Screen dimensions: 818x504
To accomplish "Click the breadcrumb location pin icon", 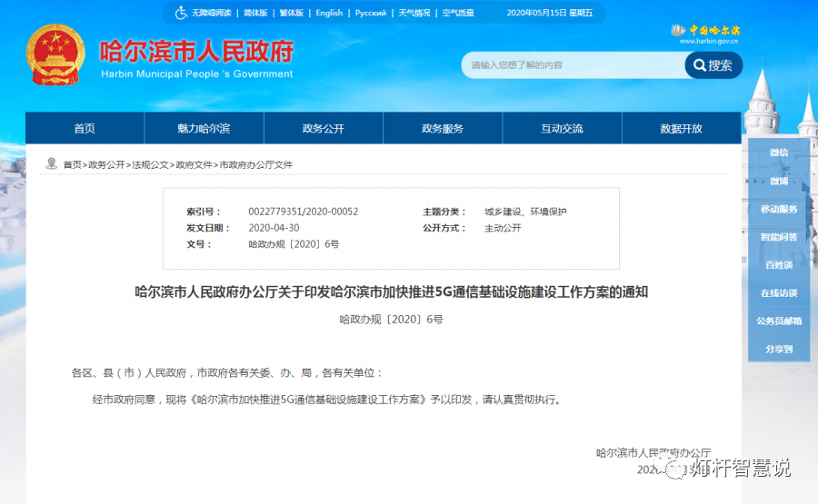I will pyautogui.click(x=51, y=163).
